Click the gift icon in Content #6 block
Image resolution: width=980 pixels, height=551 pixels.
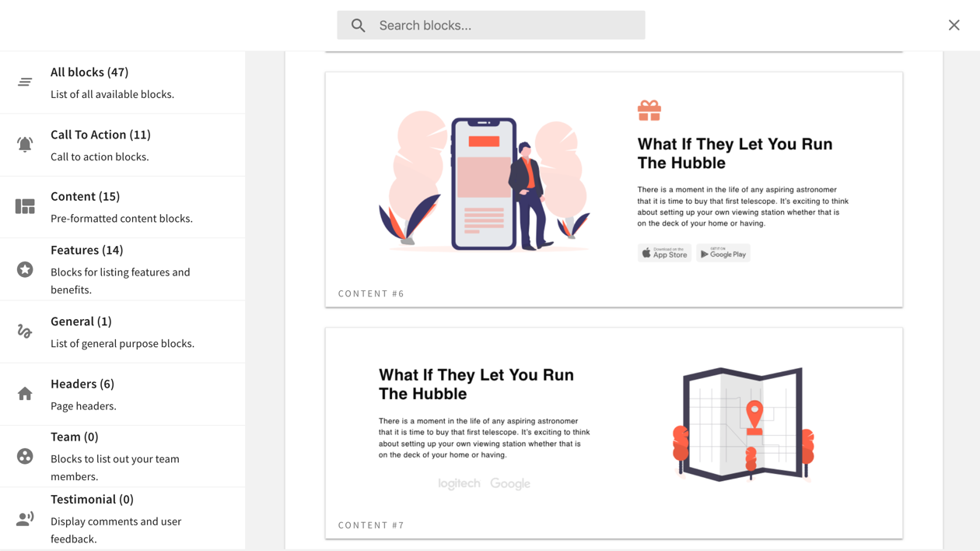click(650, 110)
